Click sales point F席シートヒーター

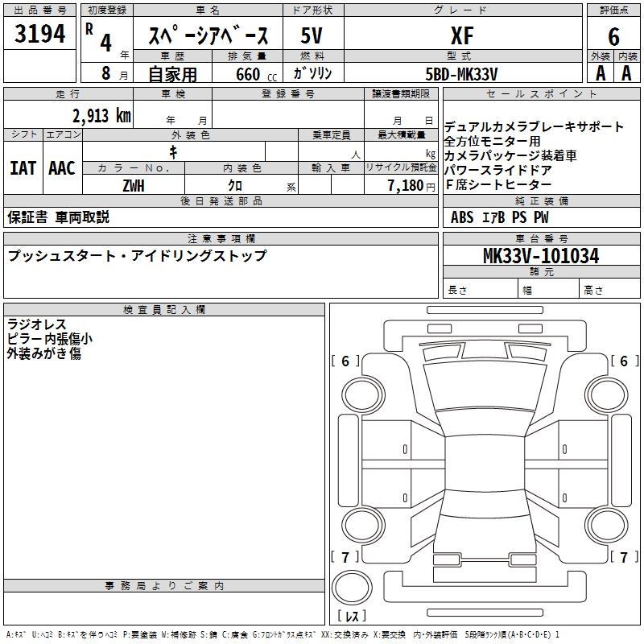click(497, 184)
